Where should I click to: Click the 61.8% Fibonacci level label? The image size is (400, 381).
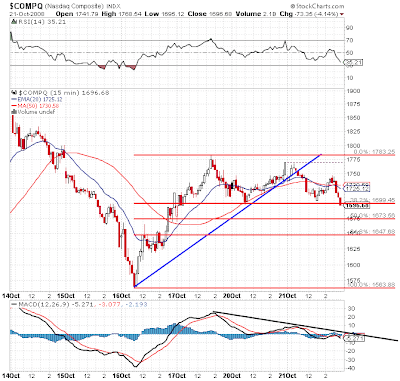(x=374, y=231)
